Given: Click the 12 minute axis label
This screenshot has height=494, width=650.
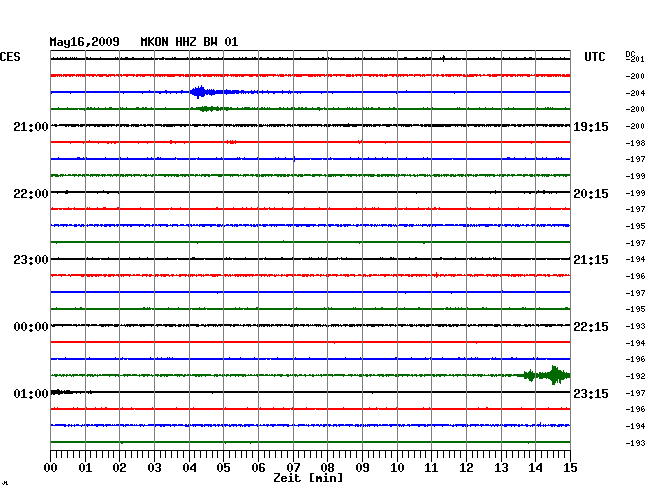Looking at the screenshot, I should click(466, 467).
